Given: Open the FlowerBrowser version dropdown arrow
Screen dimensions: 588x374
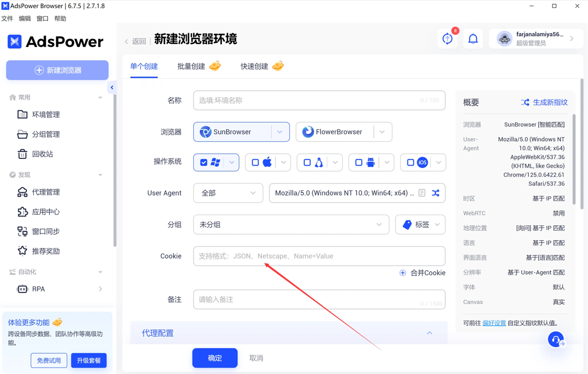Looking at the screenshot, I should 382,132.
